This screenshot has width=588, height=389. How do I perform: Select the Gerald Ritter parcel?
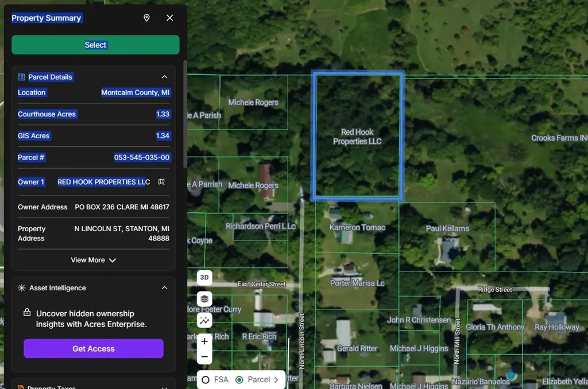tap(357, 348)
